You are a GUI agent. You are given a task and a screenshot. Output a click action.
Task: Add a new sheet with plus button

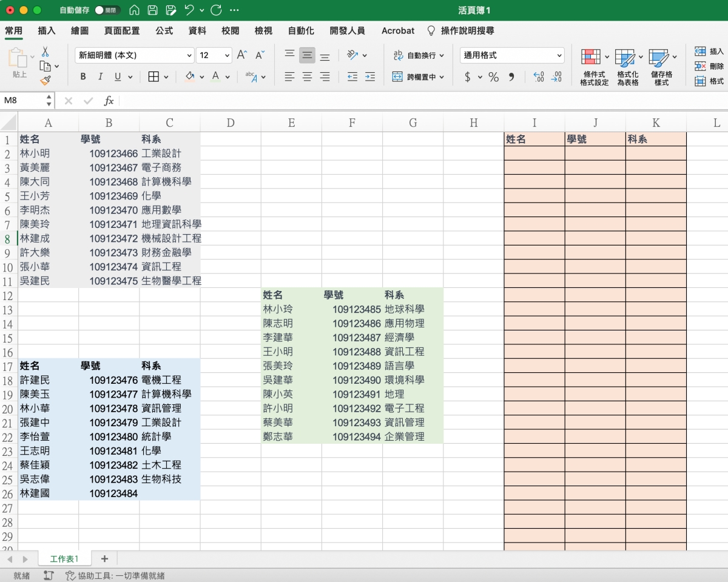tap(104, 558)
